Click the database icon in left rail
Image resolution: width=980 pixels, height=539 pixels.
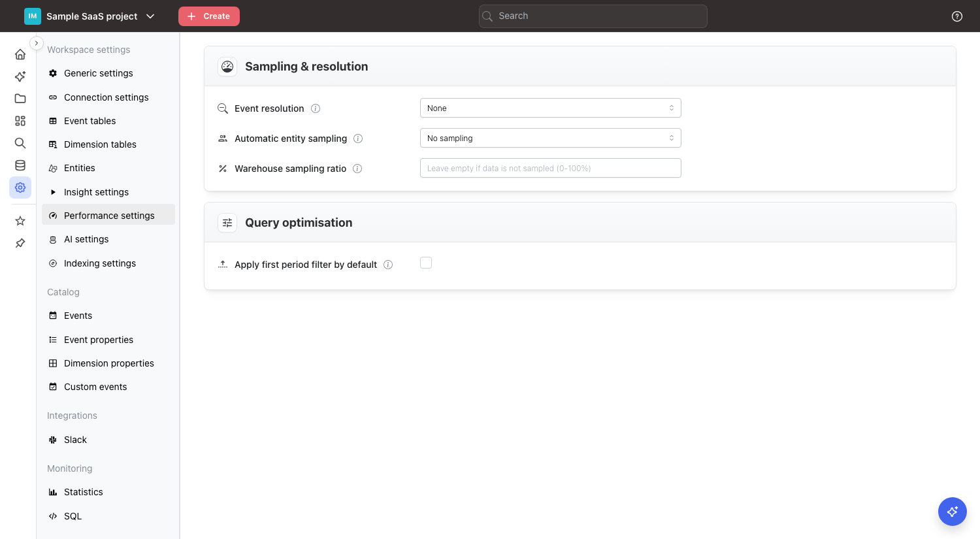20,165
